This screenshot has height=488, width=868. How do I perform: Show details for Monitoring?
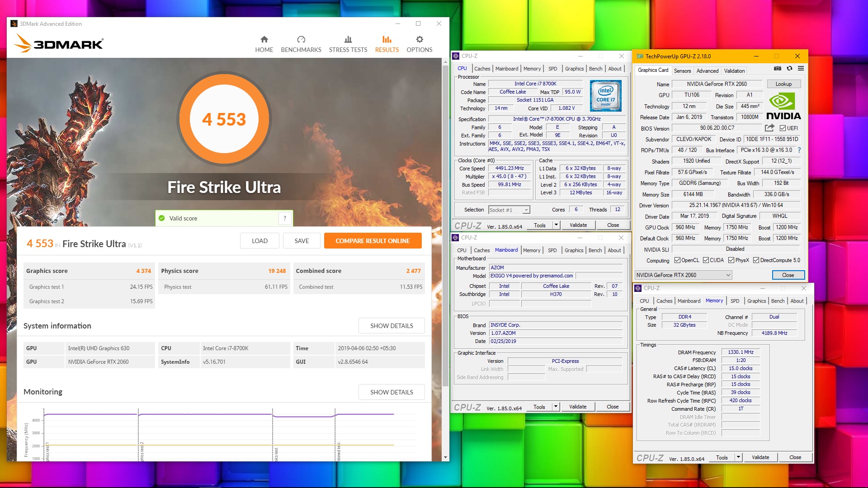click(392, 392)
